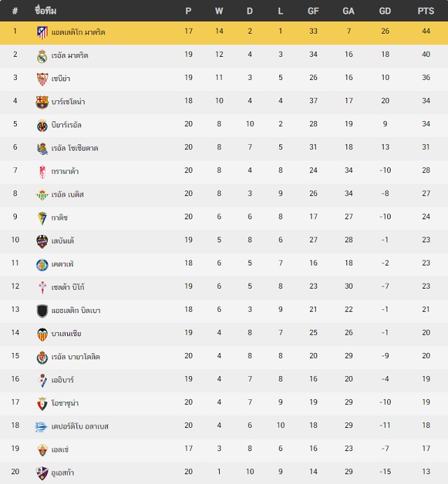Click the Valencia bat crest
Image resolution: width=448 pixels, height=484 pixels.
pyautogui.click(x=42, y=334)
